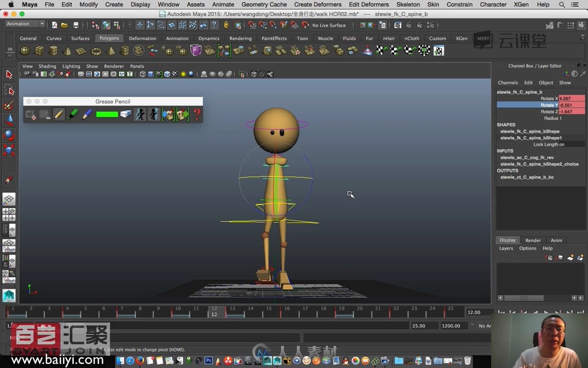Select the stewie_ct_C_spine_b_bc output
The width and height of the screenshot is (588, 368).
click(x=527, y=178)
